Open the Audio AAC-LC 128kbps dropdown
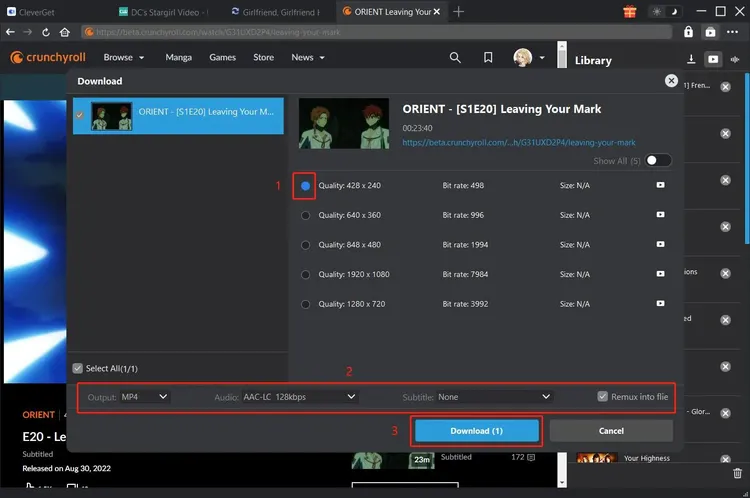 (x=300, y=397)
